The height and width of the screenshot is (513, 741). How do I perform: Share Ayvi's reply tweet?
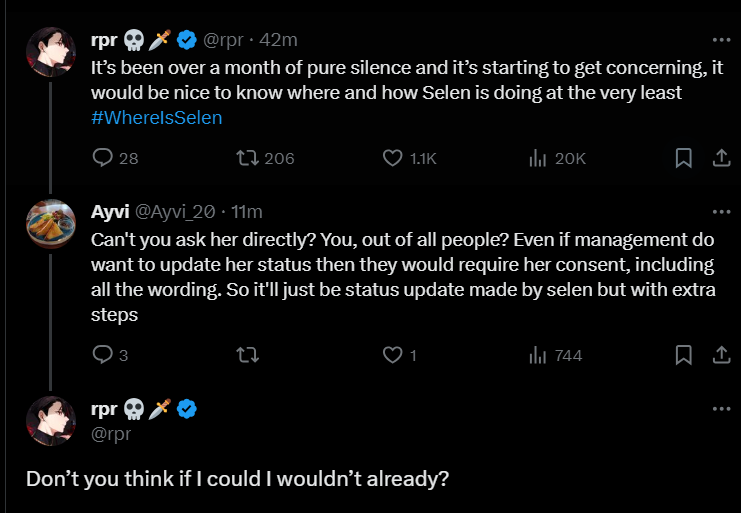pyautogui.click(x=720, y=355)
